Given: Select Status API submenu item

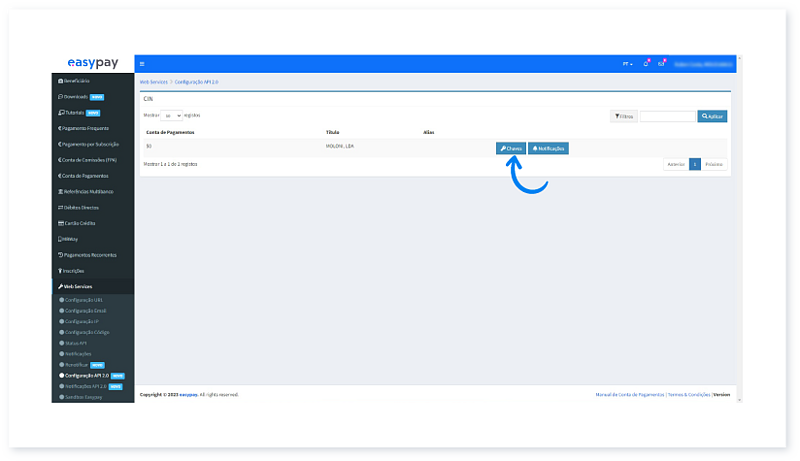Looking at the screenshot, I should (x=73, y=343).
